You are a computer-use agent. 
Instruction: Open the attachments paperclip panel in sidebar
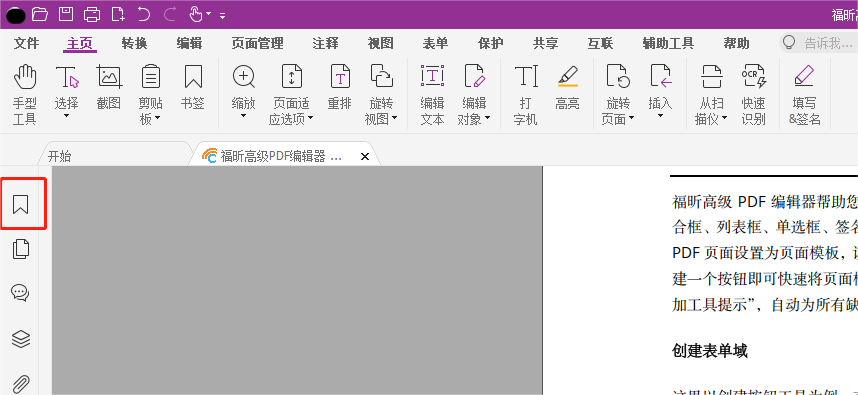coord(21,383)
